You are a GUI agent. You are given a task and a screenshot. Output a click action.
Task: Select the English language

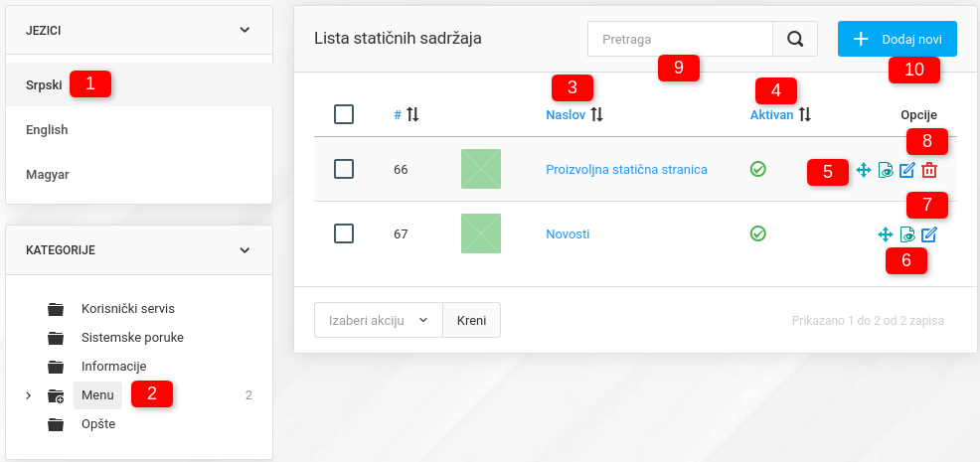click(x=47, y=129)
